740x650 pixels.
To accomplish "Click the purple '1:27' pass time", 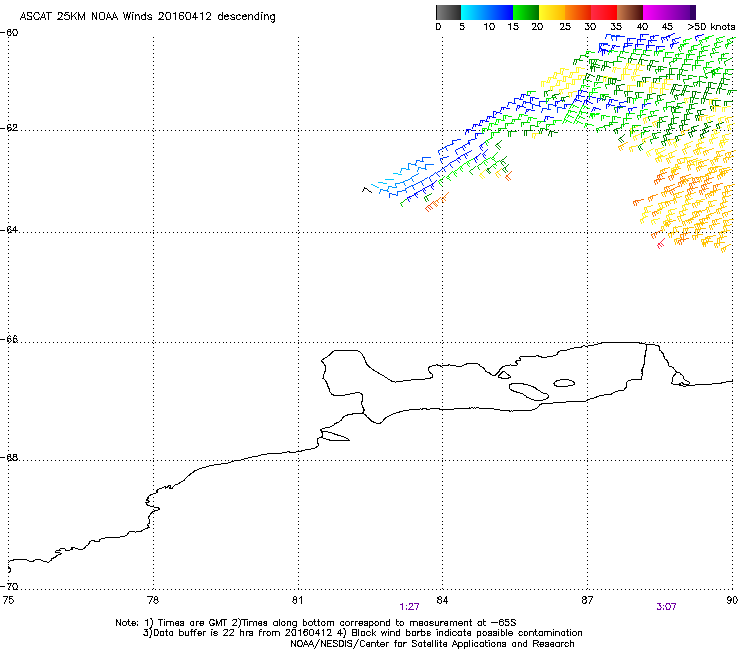I will pyautogui.click(x=409, y=607).
